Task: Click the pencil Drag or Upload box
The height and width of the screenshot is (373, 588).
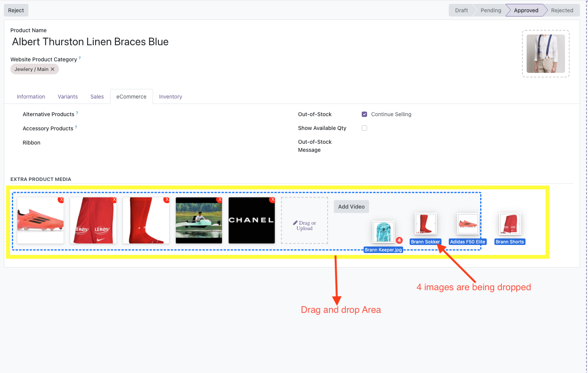Action: pos(305,220)
